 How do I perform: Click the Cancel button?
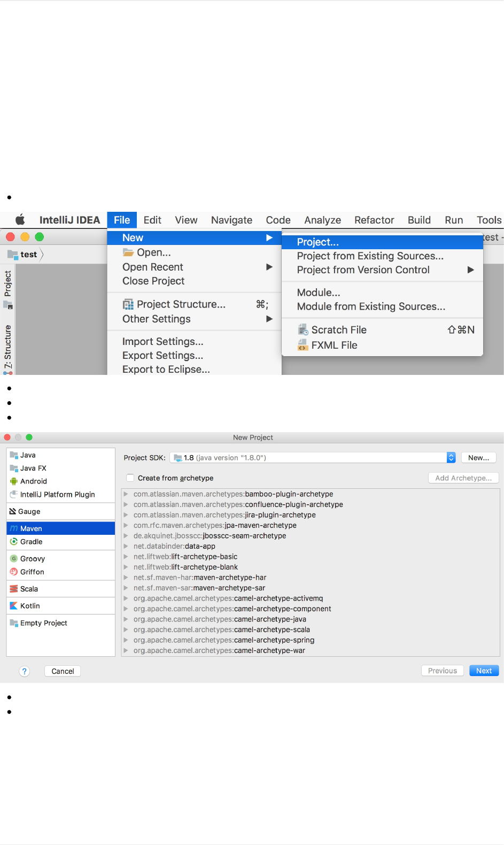tap(63, 671)
